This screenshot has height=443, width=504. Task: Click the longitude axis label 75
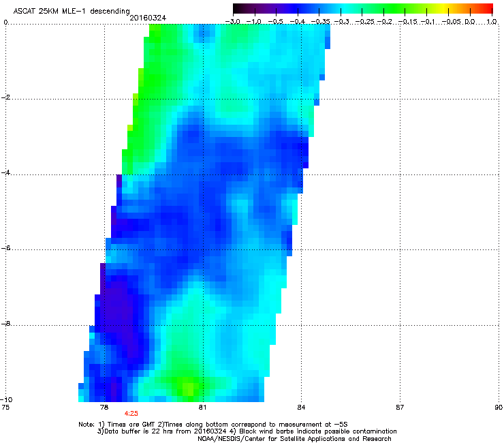(x=5, y=408)
